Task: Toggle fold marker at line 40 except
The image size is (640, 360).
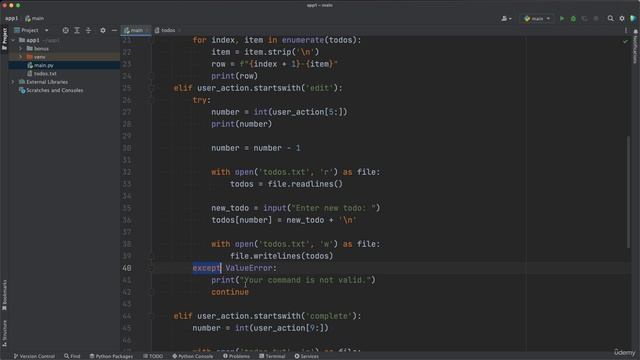Action: pyautogui.click(x=151, y=268)
